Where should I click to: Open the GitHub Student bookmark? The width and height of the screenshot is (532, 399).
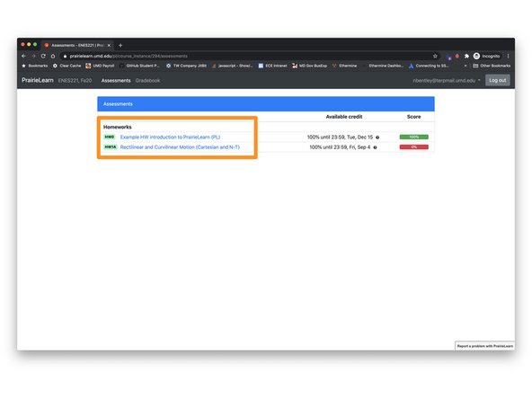139,66
